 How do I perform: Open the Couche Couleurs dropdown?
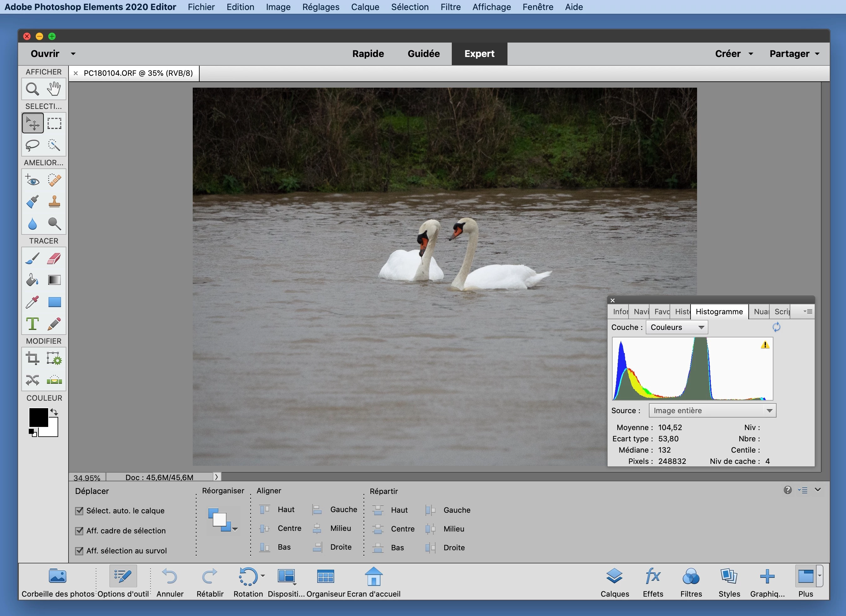(x=677, y=327)
